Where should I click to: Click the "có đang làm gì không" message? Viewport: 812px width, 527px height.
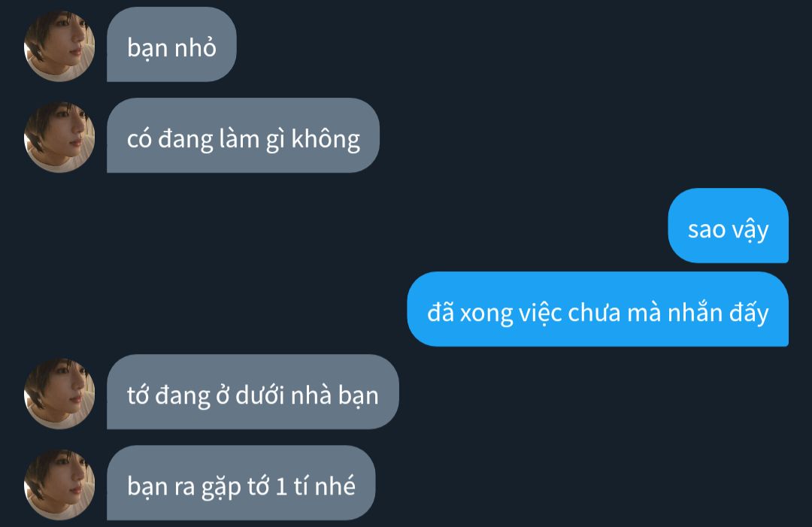243,135
